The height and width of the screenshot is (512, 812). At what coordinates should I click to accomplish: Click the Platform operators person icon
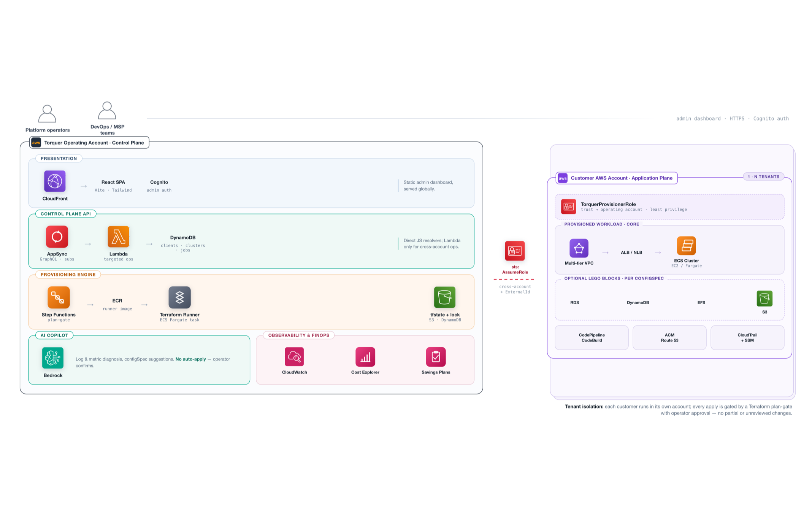[x=47, y=114]
